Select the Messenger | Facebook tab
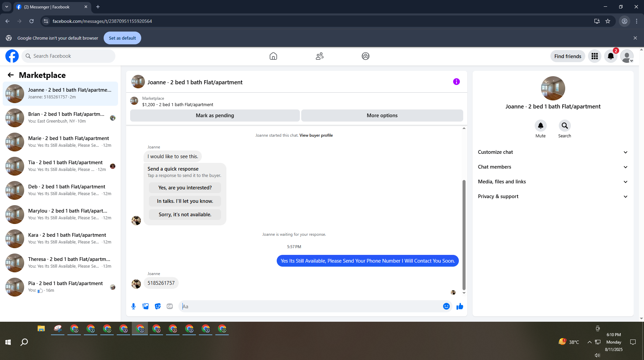 [x=52, y=7]
